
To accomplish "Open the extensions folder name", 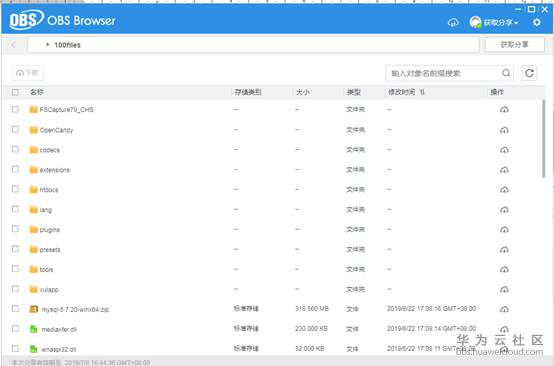I will [x=54, y=170].
